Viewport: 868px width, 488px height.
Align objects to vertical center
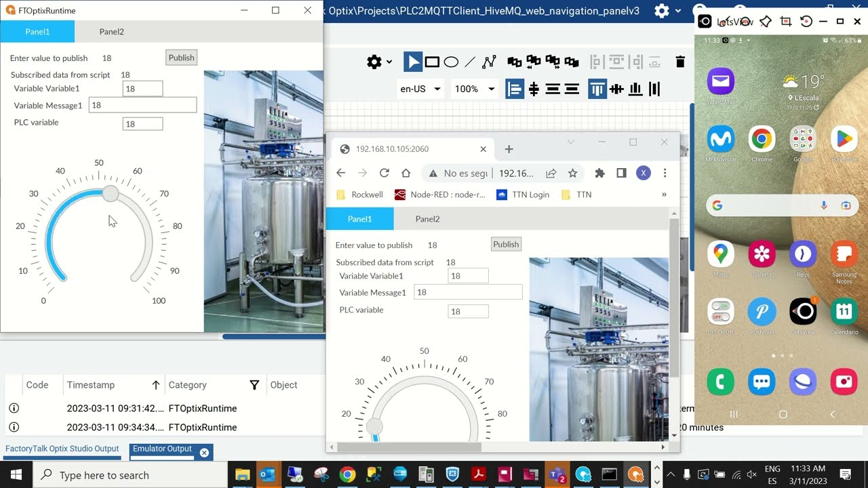(x=616, y=89)
